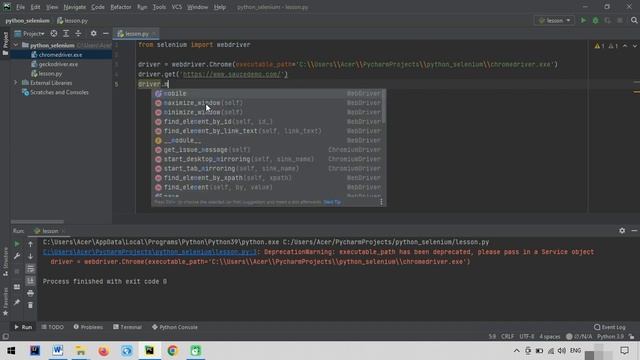Open Windows Start menu
The width and height of the screenshot is (640, 360).
11,351
